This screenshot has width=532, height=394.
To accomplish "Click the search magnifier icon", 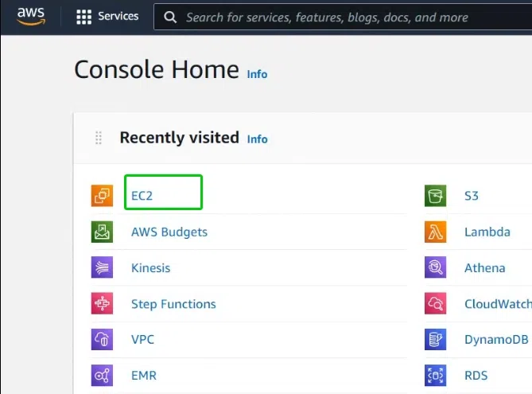I will click(170, 17).
